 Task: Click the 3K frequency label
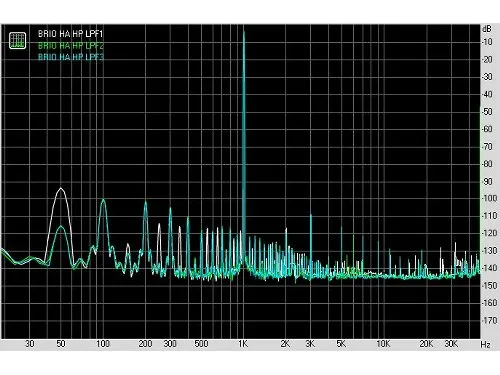[x=310, y=344]
